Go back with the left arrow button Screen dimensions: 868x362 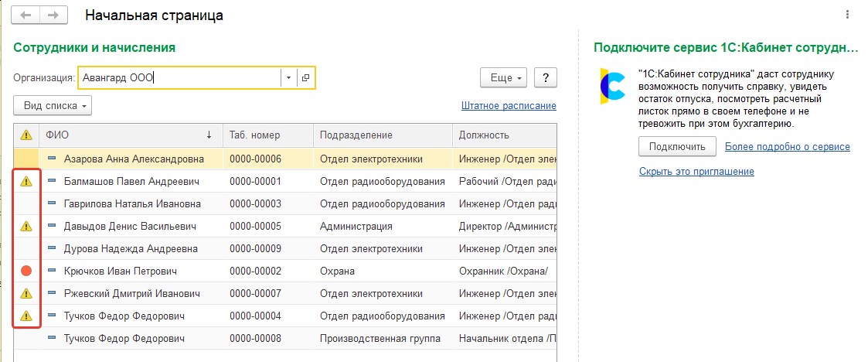[x=26, y=15]
